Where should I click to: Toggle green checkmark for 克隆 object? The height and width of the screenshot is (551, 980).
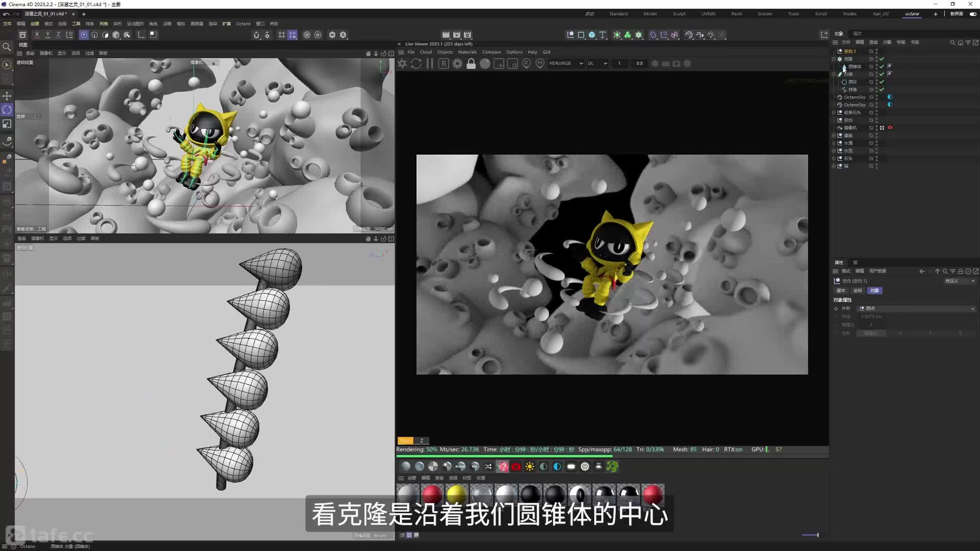(x=881, y=59)
